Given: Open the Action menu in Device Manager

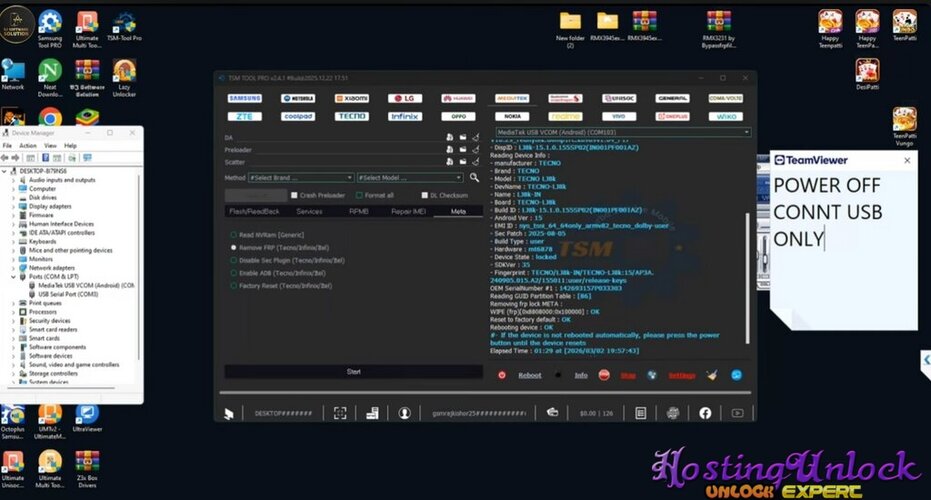Looking at the screenshot, I should [27, 145].
